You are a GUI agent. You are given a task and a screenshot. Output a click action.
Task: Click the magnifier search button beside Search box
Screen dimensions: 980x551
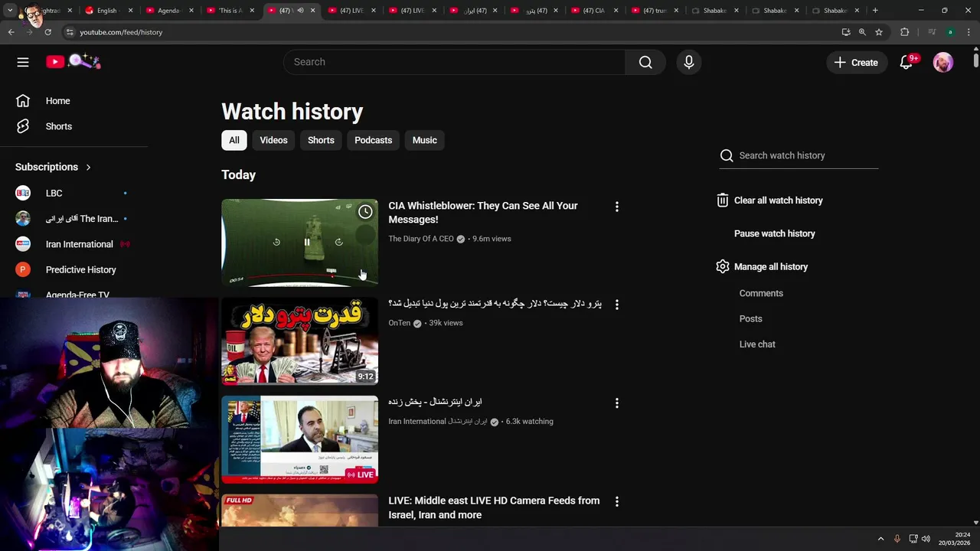coord(645,62)
